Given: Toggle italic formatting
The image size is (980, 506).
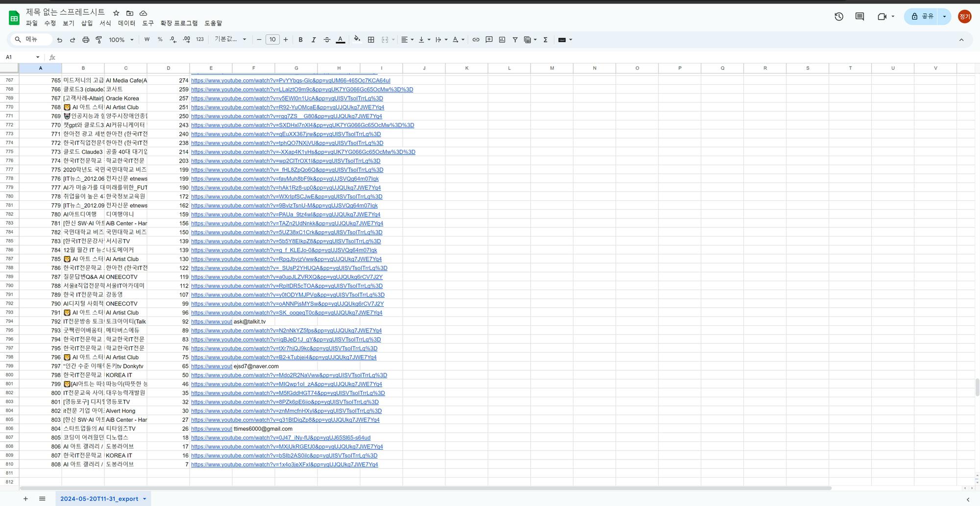Looking at the screenshot, I should click(x=314, y=40).
